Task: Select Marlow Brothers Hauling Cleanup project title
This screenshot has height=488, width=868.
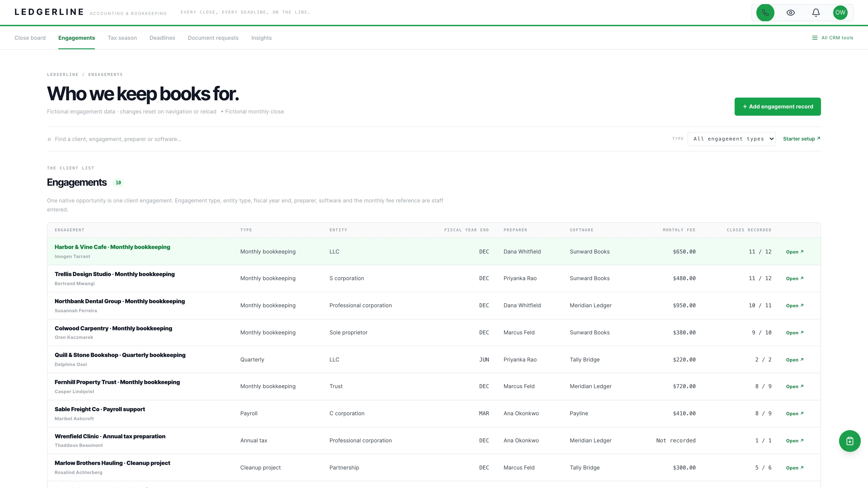Action: pos(112,463)
